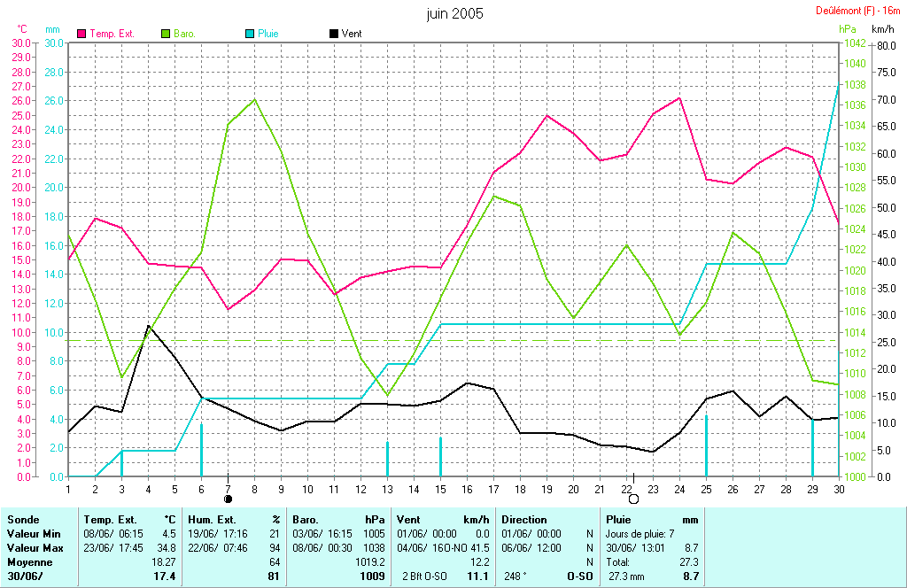Select the 'juin 2005' chart title
The height and width of the screenshot is (588, 907).
(x=454, y=13)
